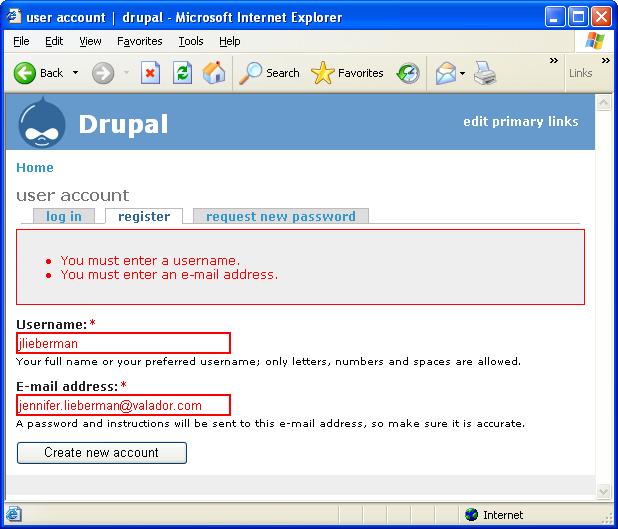Click the green Back arrow icon
The height and width of the screenshot is (529, 618).
pos(24,73)
